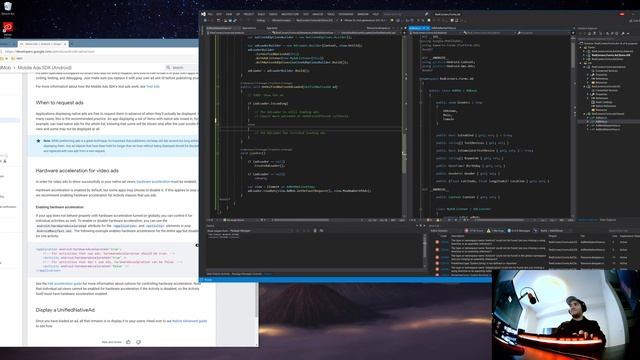
Task: Select the highlighted file in Solution Explorer
Action: 602,122
